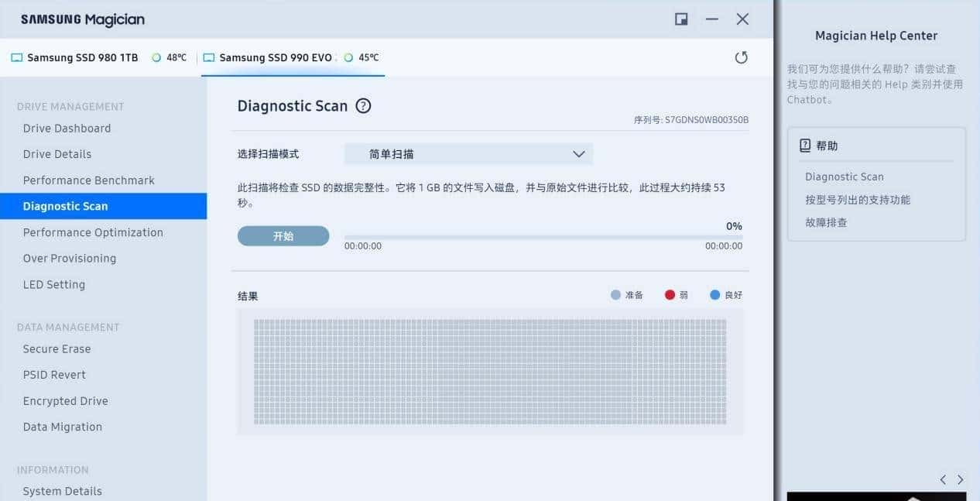Click the right arrow under the help panel
The height and width of the screenshot is (501, 980).
coord(961,479)
